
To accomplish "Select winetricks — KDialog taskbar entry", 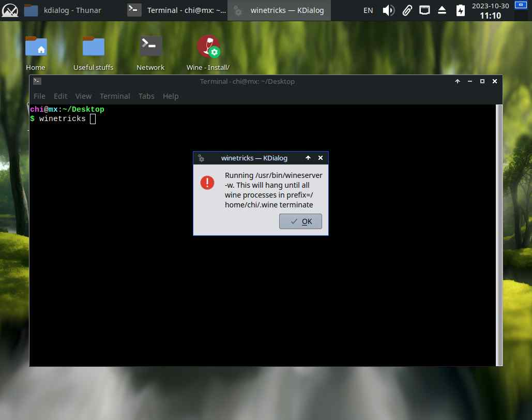I will click(x=279, y=10).
